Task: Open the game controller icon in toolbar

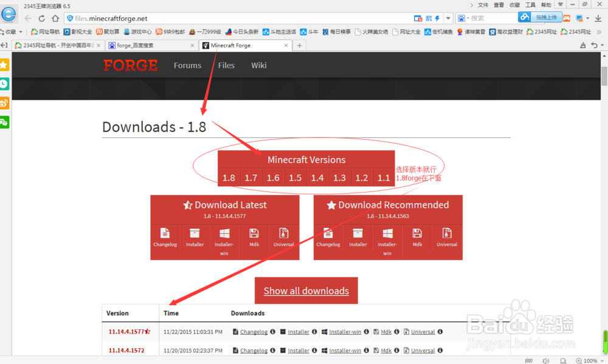Action: [567, 18]
